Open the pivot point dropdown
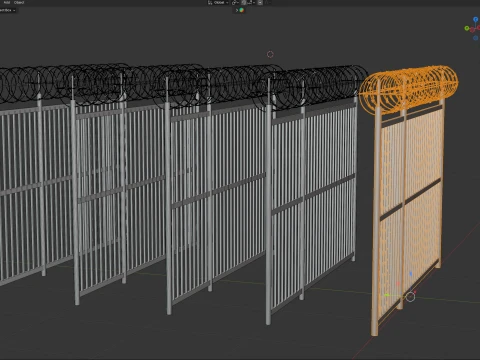Screen dimensions: 480x360 (x=235, y=2)
